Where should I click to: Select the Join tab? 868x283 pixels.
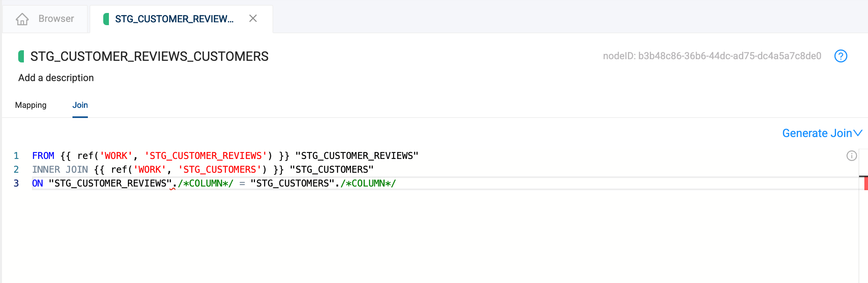80,105
